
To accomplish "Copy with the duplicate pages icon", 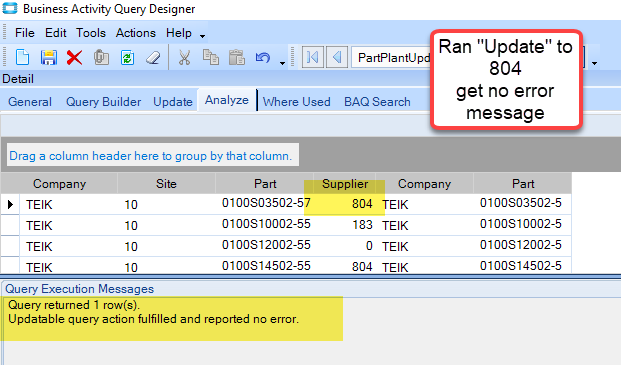I will tap(211, 58).
